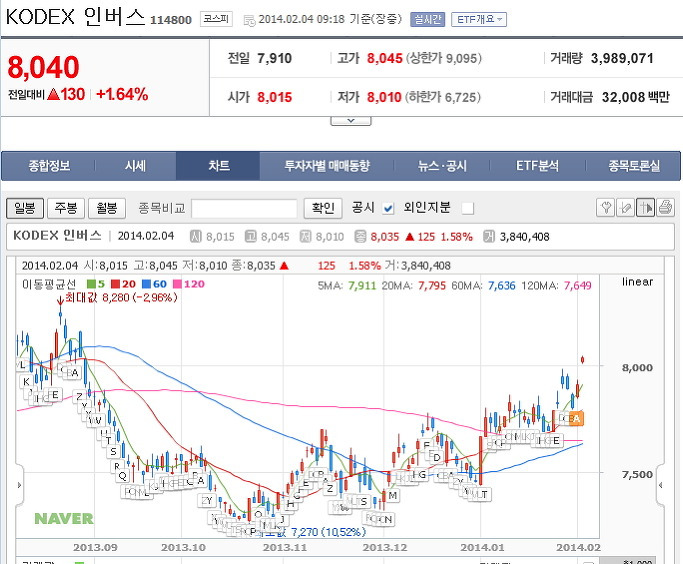Click the K disclosure marker at chart left

(x=26, y=382)
